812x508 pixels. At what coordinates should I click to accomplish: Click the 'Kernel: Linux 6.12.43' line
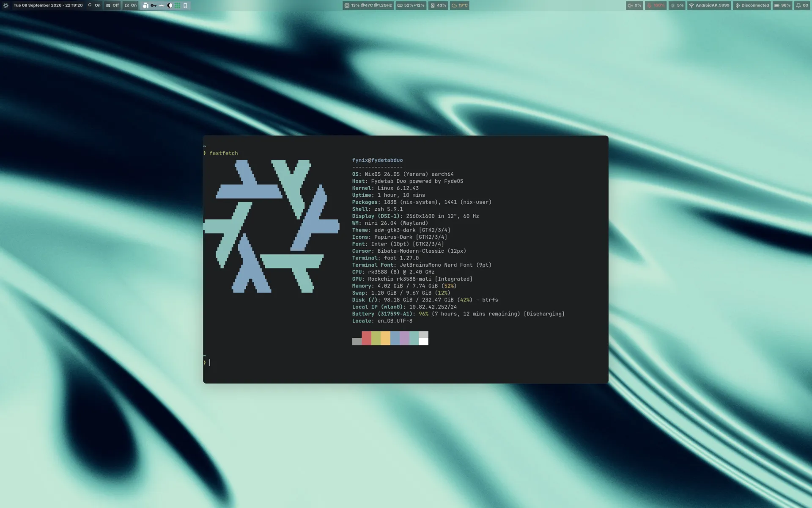click(x=385, y=188)
